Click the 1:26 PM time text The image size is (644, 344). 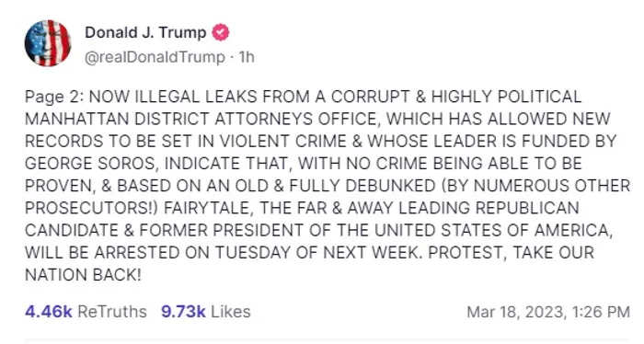(x=601, y=312)
